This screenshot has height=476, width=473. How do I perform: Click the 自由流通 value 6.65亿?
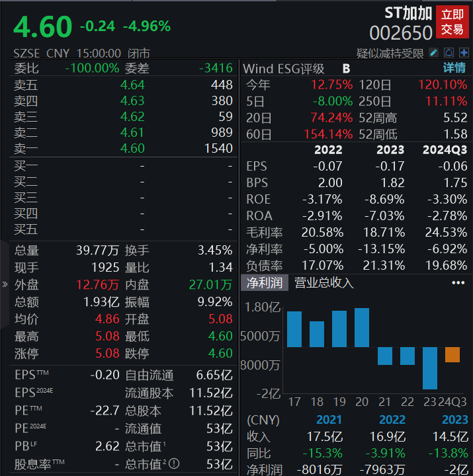click(214, 376)
